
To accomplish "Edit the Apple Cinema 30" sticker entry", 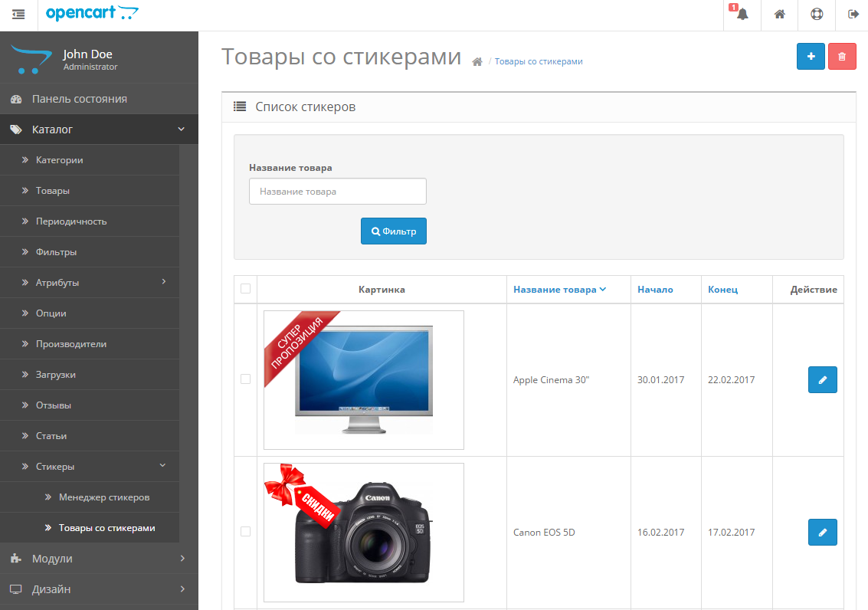I will [x=822, y=380].
